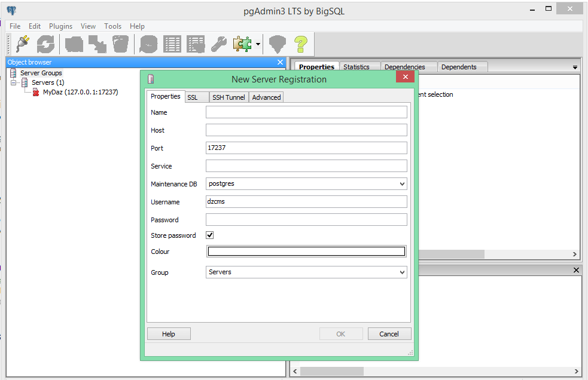The height and width of the screenshot is (380, 588).
Task: Close the Object browser panel
Action: pyautogui.click(x=280, y=62)
